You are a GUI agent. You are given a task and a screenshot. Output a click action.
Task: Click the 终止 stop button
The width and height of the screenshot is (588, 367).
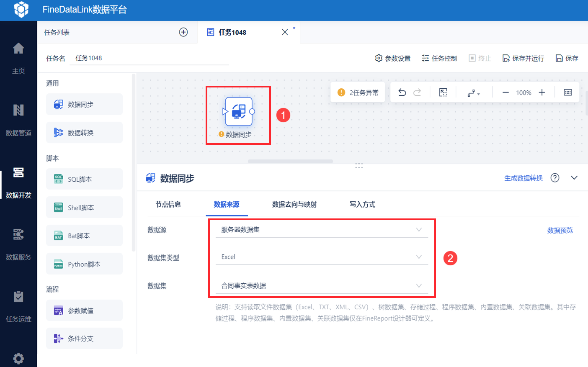(480, 58)
